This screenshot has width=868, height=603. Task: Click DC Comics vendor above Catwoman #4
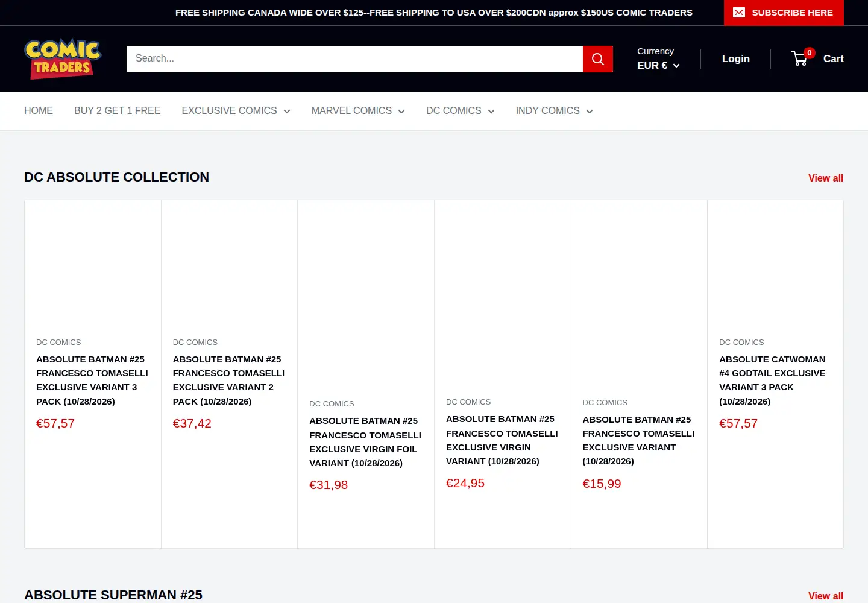click(741, 343)
